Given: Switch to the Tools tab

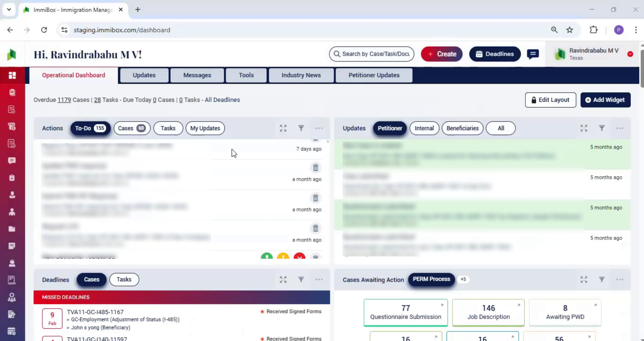Looking at the screenshot, I should tap(246, 75).
